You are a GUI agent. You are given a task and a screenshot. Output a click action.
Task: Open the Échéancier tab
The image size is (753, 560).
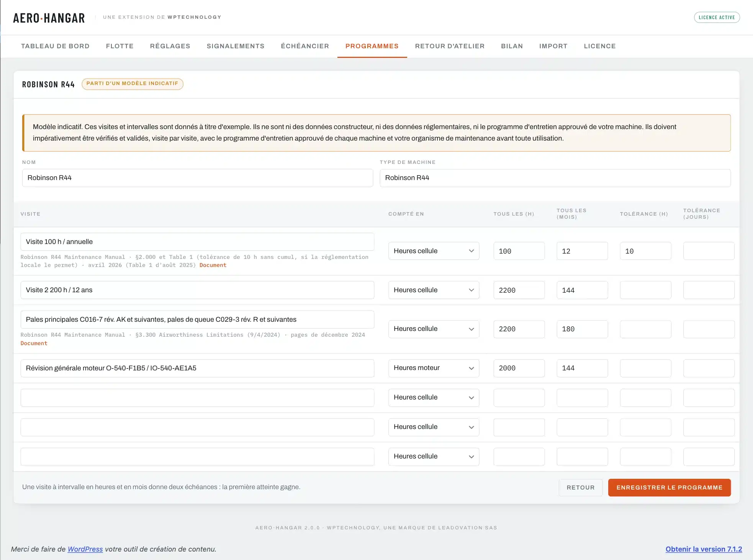305,46
